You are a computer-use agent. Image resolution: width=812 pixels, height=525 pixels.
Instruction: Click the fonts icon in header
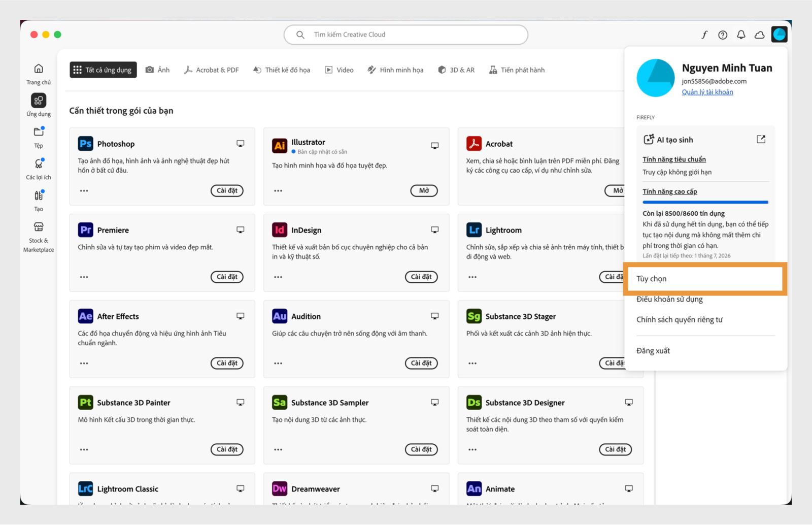point(704,35)
